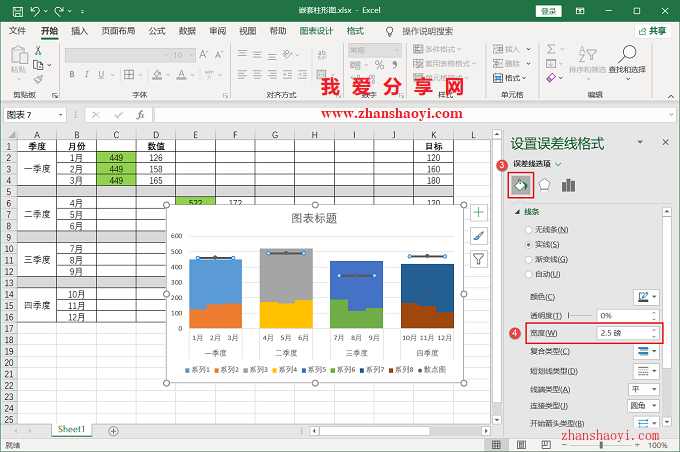Select the No line (无线条) radio button
This screenshot has width=680, height=452.
pos(528,230)
